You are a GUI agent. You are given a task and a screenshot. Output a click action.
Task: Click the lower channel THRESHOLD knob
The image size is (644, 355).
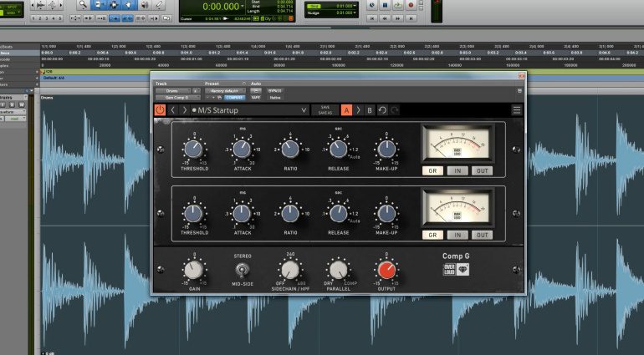point(193,213)
